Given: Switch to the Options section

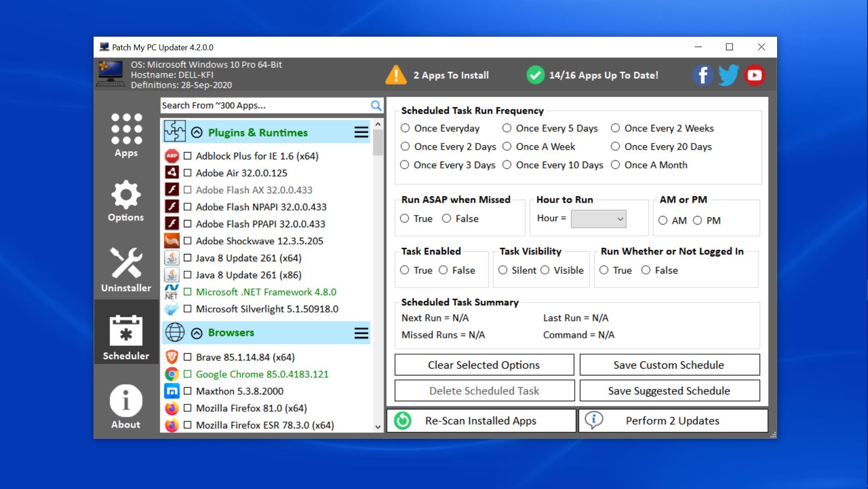Looking at the screenshot, I should [126, 201].
